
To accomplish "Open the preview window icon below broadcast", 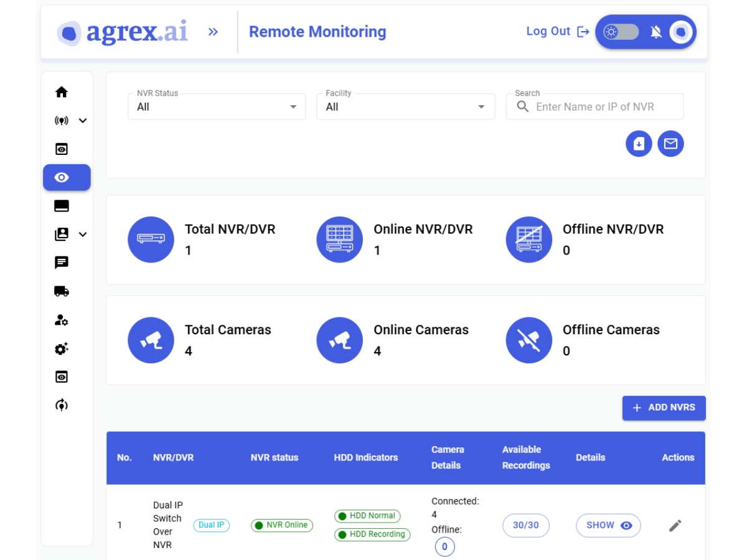I will tap(61, 149).
